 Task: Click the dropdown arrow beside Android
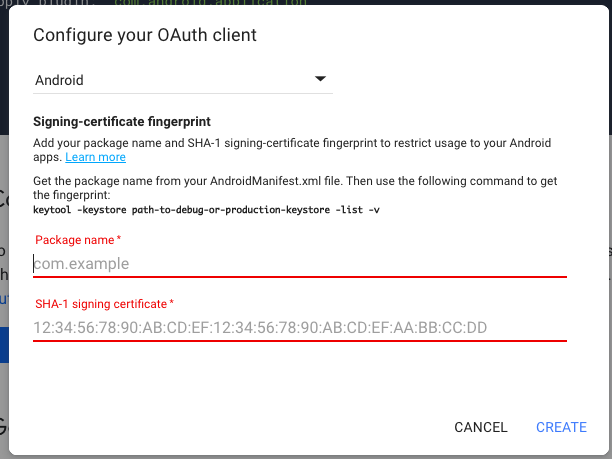tap(320, 79)
